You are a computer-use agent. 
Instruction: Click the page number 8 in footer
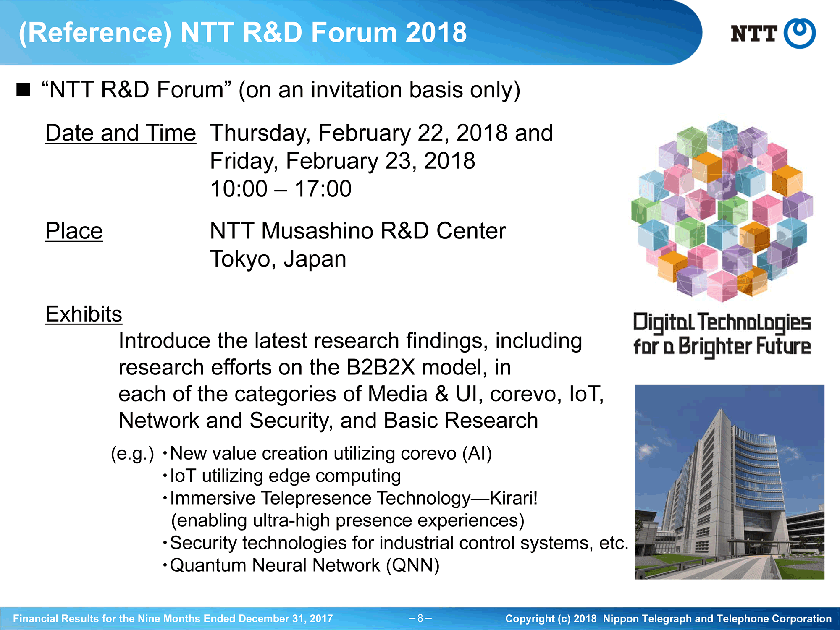tap(420, 618)
